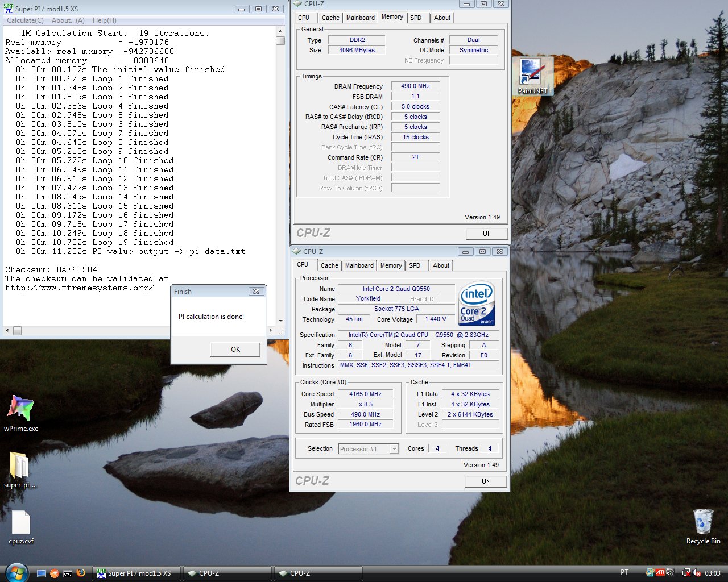
Task: Click the upper CPU-Z window title icon
Action: click(x=297, y=4)
